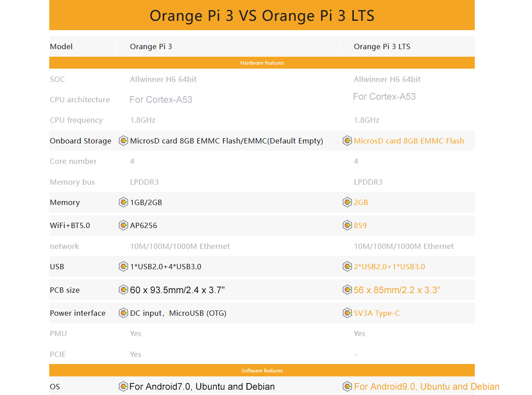Click the orange MicrosD card 8GB EMMC Flash text

tap(409, 141)
